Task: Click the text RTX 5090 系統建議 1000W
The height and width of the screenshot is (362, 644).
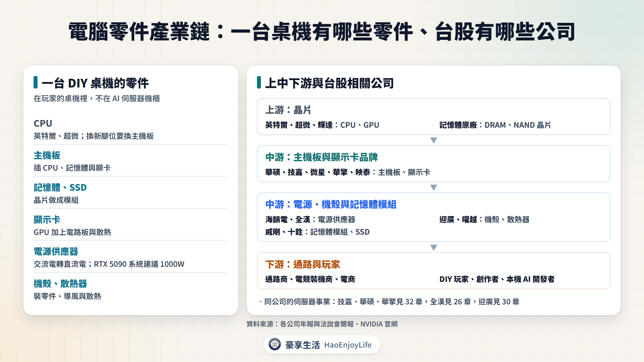Action: coord(139,264)
